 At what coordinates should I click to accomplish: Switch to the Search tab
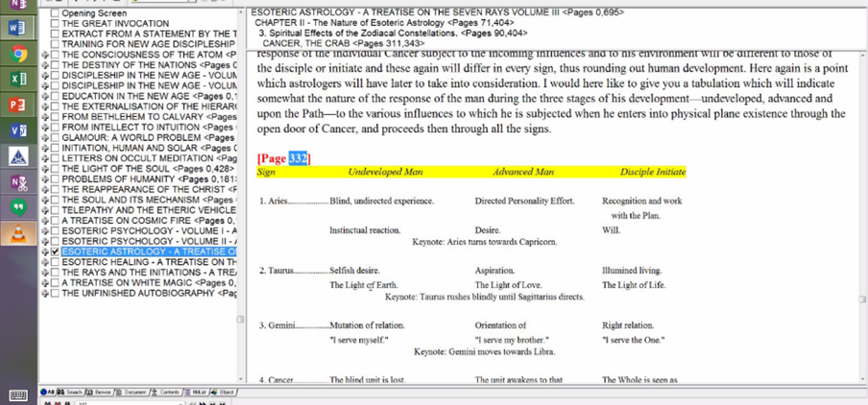coord(70,392)
